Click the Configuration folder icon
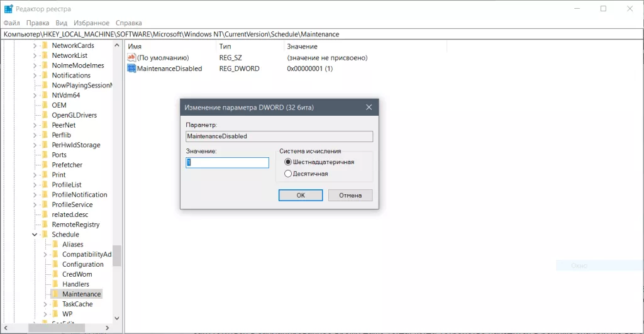The width and height of the screenshot is (644, 334). 55,264
